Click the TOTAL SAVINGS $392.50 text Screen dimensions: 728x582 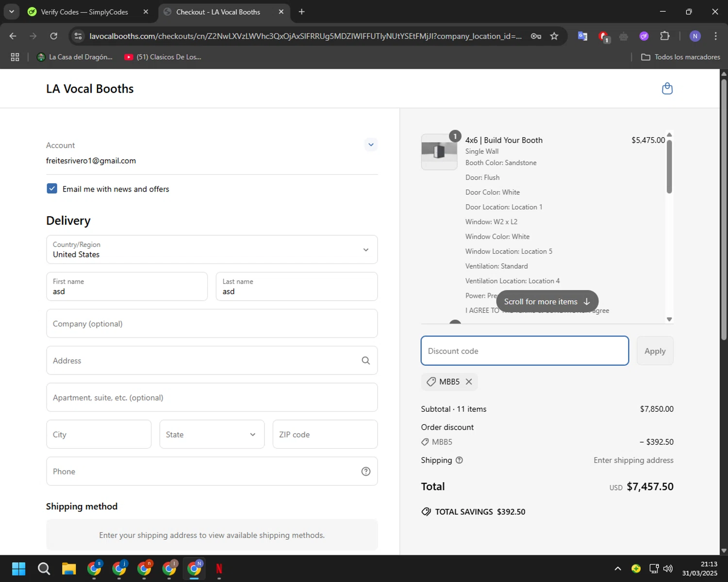480,512
